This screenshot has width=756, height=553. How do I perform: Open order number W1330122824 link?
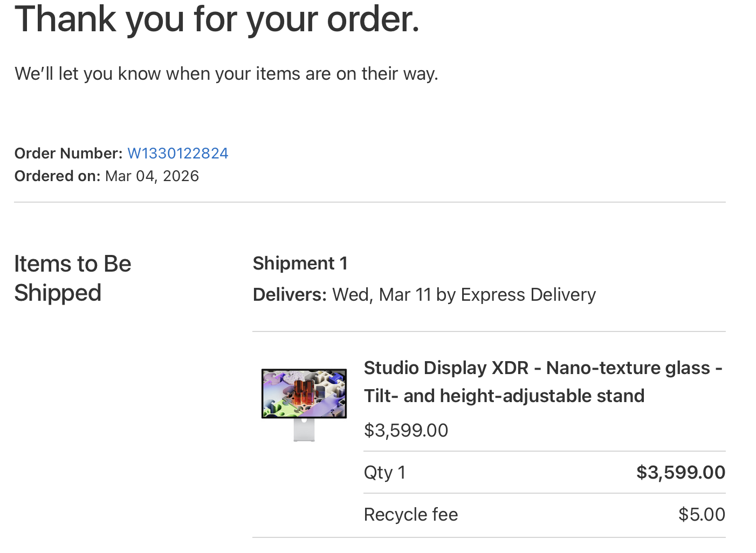pyautogui.click(x=177, y=154)
